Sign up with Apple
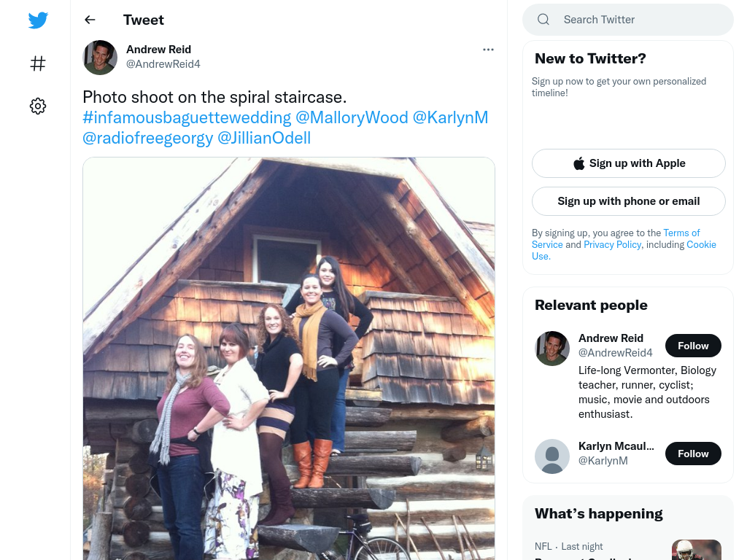 pyautogui.click(x=628, y=163)
